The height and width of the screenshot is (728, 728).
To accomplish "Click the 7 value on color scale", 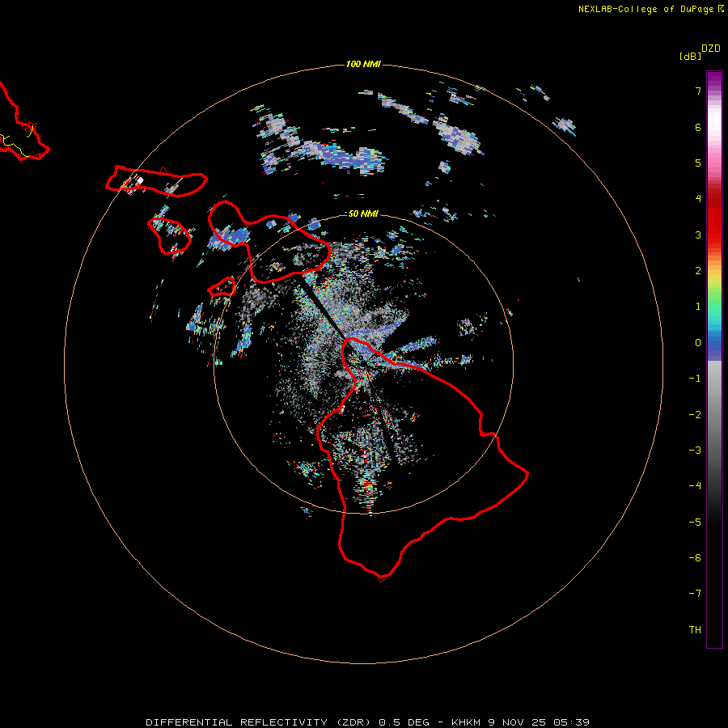I will tap(698, 91).
